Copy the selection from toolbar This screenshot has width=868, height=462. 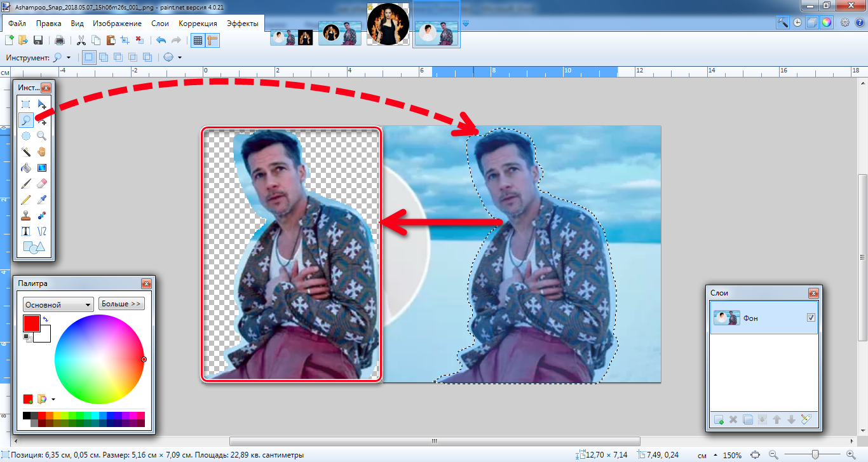pyautogui.click(x=96, y=40)
